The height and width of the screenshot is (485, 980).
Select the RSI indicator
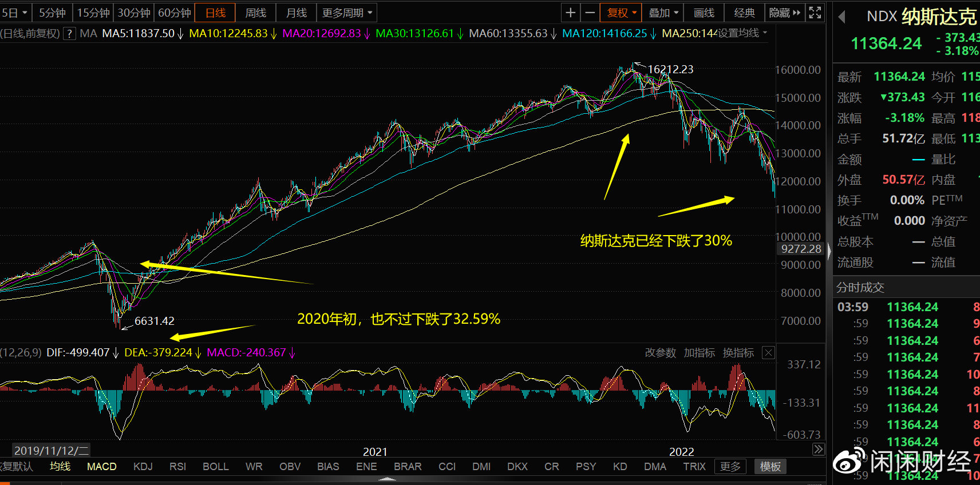tap(178, 467)
